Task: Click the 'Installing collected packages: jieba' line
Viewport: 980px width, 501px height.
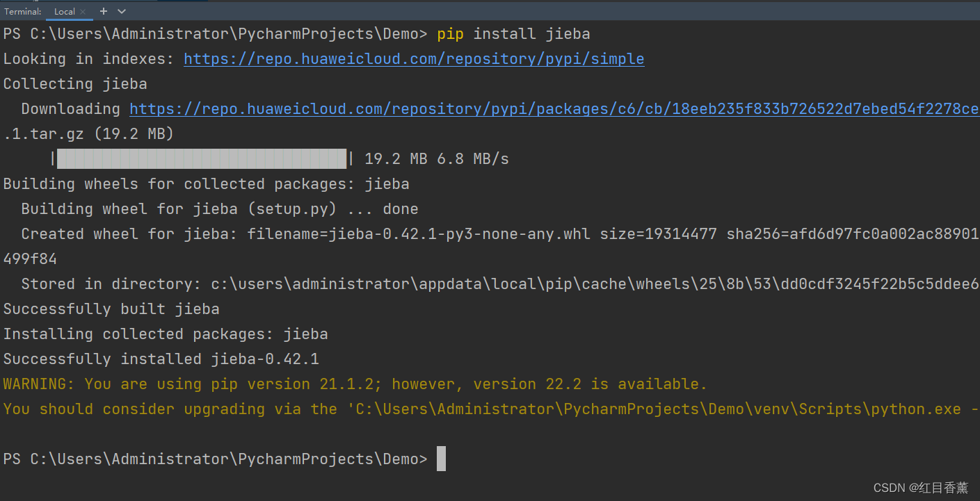Action: point(166,334)
